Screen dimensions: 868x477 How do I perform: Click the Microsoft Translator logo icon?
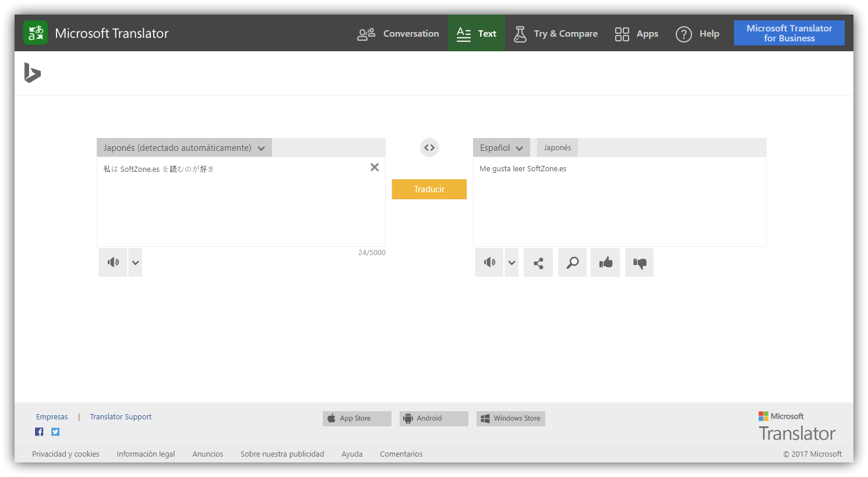[x=36, y=33]
